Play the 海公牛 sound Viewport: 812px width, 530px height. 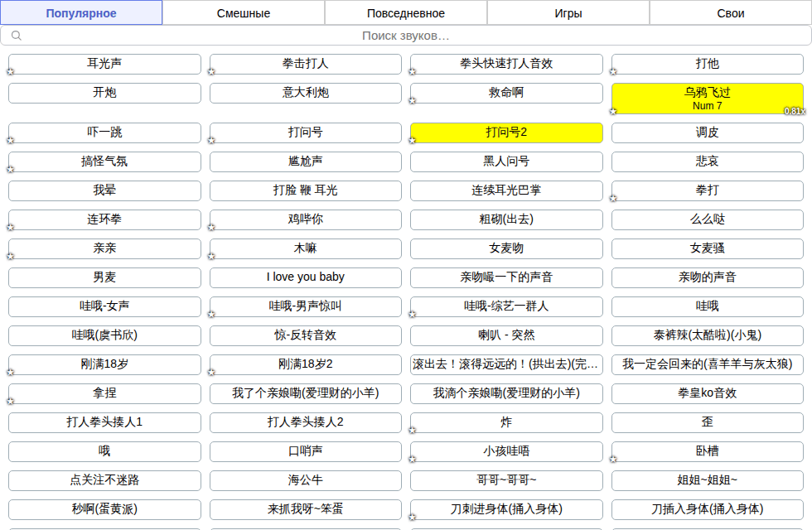tap(306, 480)
